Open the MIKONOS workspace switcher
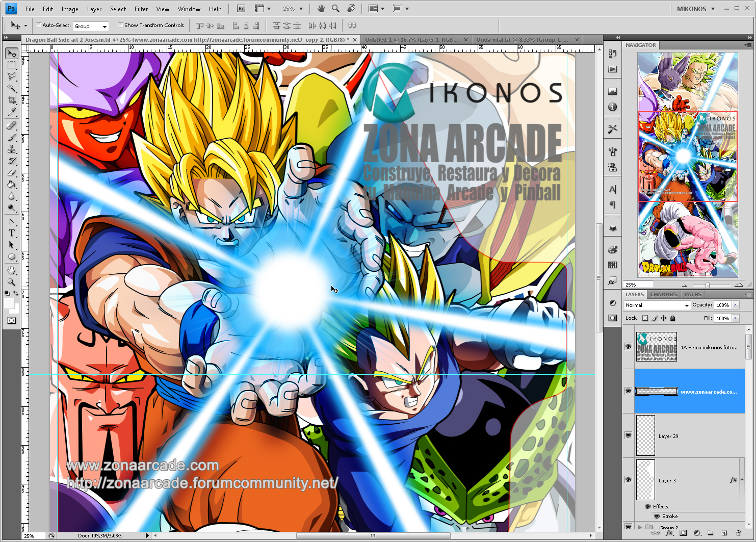This screenshot has height=542, width=756. tap(696, 9)
